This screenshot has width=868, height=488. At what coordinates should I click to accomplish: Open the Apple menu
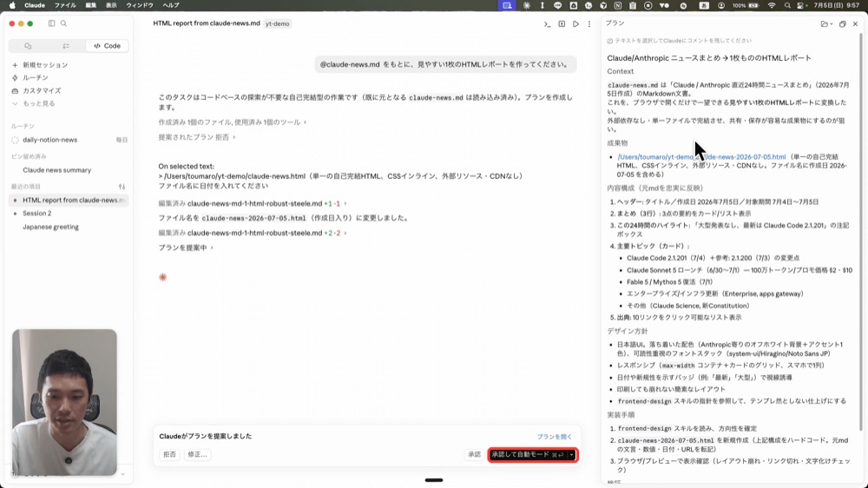(12, 5)
